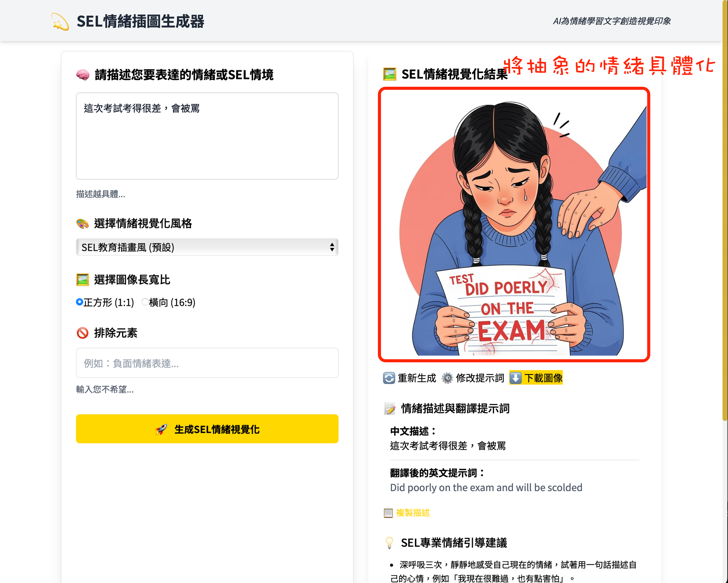Click the dropdown arrows on style selector

click(x=332, y=247)
